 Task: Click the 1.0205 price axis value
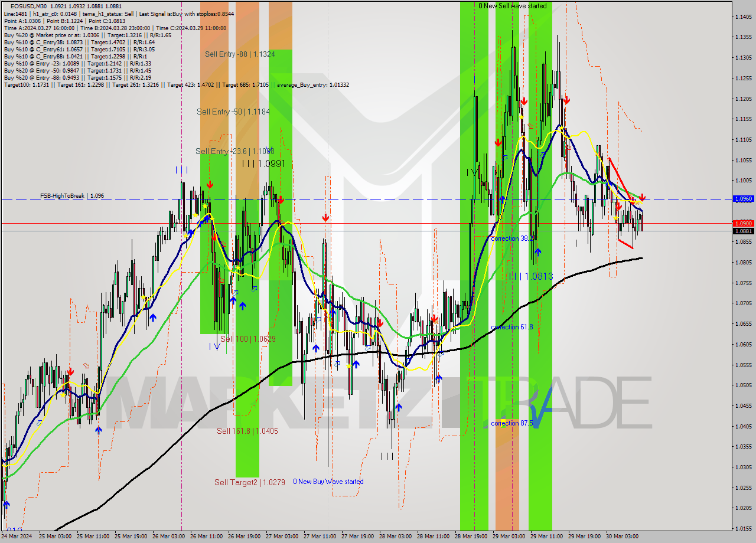[x=743, y=508]
